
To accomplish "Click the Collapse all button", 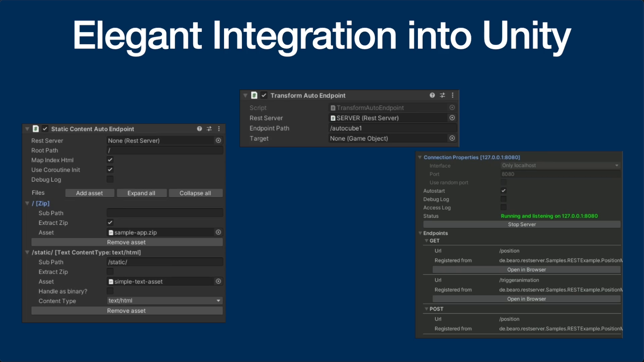I will click(x=195, y=193).
